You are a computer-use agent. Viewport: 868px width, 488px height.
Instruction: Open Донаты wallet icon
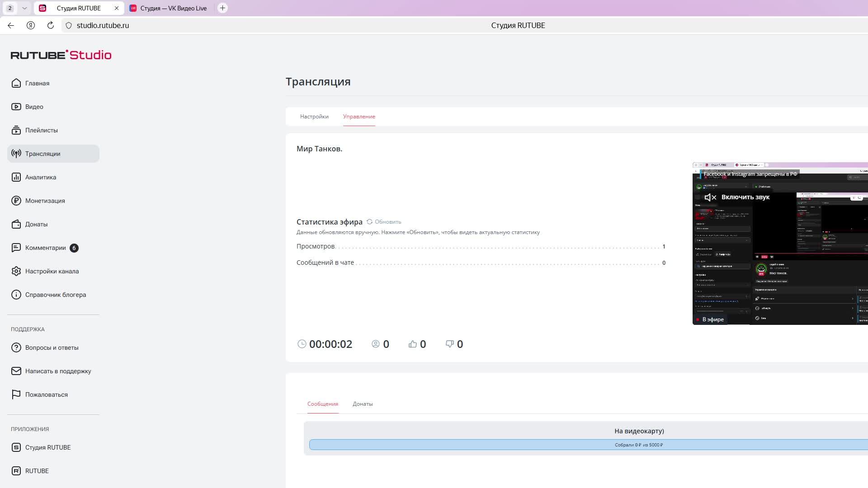coord(16,224)
